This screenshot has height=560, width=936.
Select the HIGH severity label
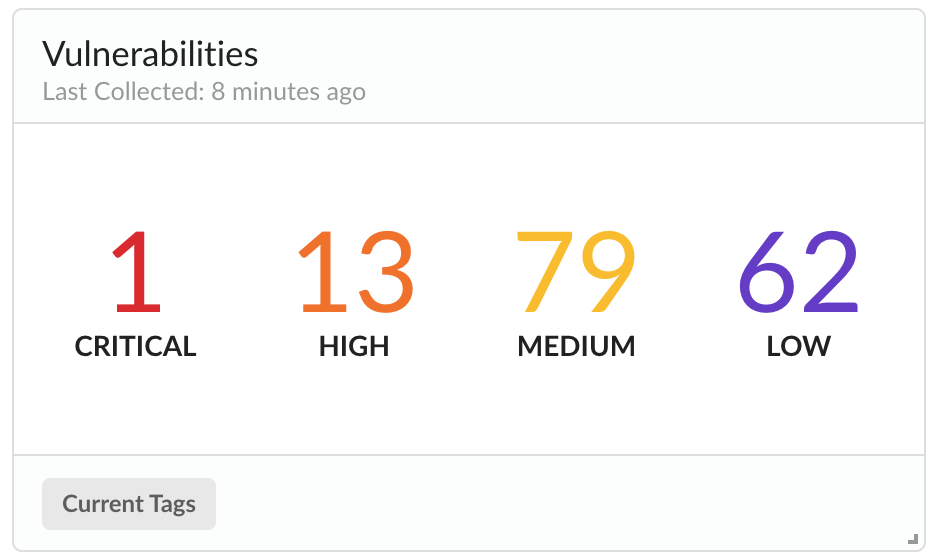pos(354,347)
